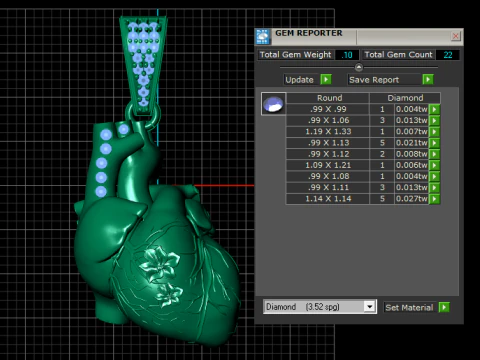Click the Gem Reporter title bar text
Viewport: 480px width, 360px height.
point(309,33)
